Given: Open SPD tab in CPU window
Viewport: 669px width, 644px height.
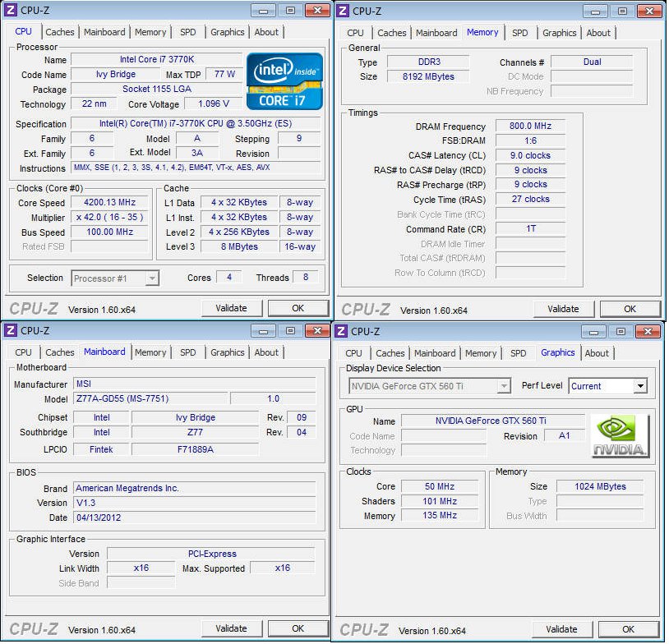Looking at the screenshot, I should pyautogui.click(x=187, y=32).
